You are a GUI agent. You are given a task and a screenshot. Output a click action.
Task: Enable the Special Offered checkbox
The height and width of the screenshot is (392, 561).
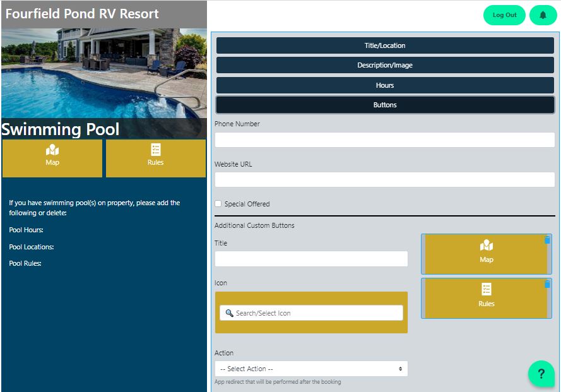tap(218, 204)
